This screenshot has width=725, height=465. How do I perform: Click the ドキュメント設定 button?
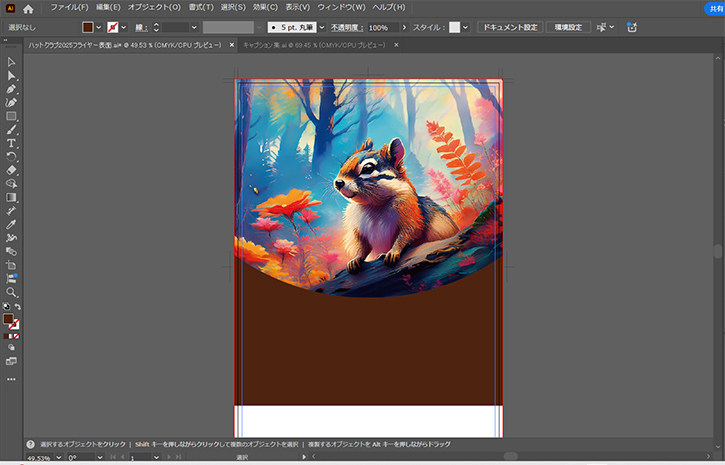tap(509, 27)
